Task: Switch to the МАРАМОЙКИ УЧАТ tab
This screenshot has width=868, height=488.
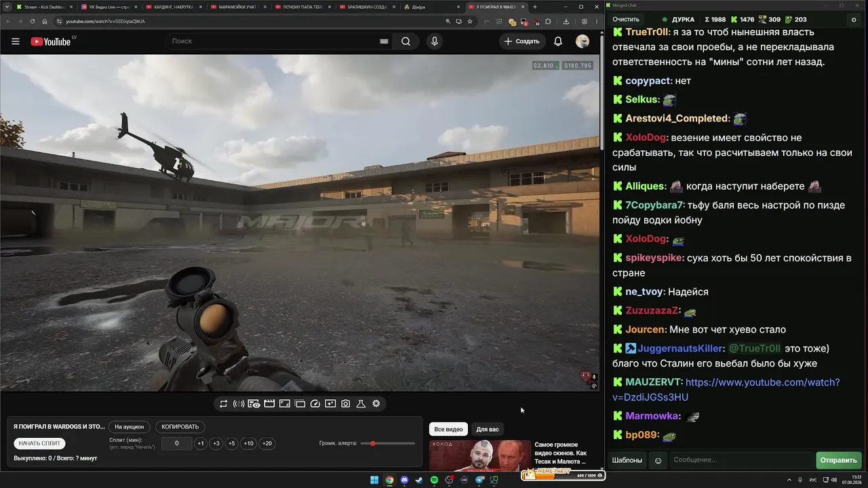Action: click(x=239, y=7)
